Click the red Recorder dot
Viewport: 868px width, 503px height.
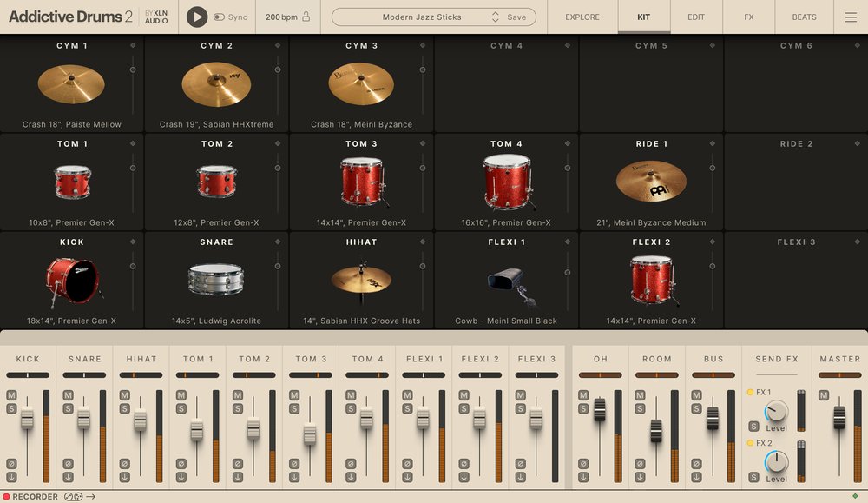click(x=8, y=496)
